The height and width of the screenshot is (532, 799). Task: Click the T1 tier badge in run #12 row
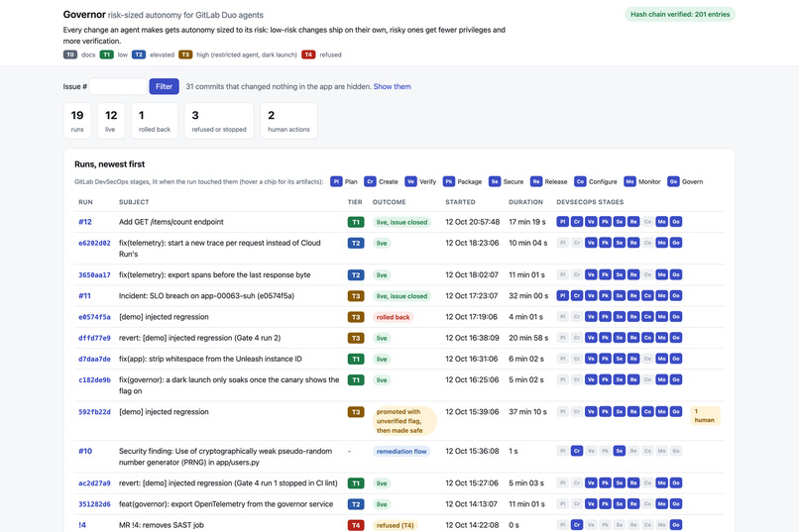point(356,222)
